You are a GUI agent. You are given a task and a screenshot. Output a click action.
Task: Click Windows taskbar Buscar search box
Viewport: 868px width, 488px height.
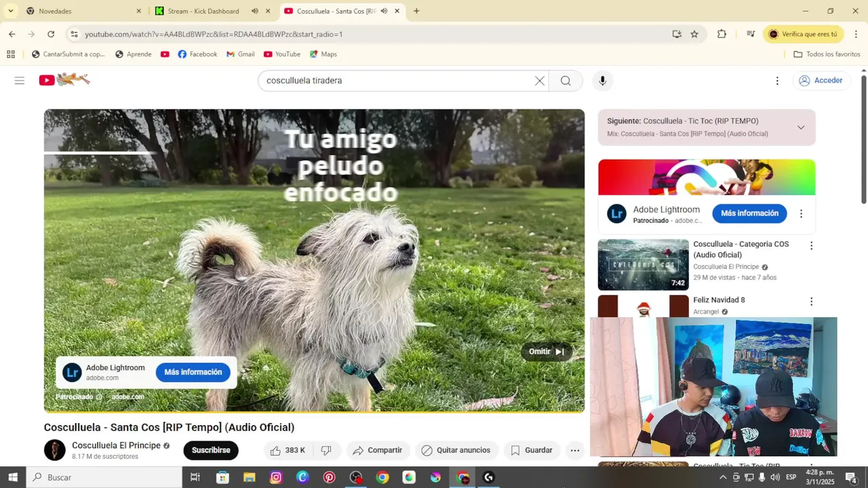tap(104, 477)
